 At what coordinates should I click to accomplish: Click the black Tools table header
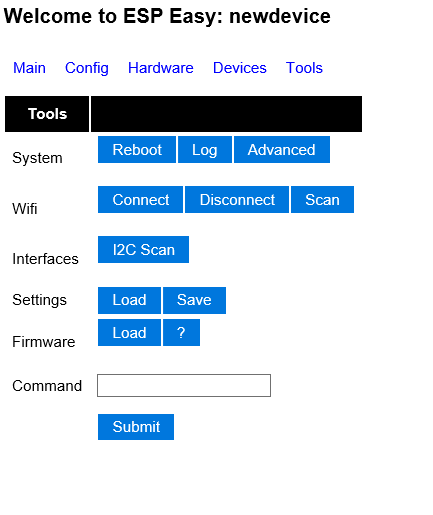coord(47,114)
